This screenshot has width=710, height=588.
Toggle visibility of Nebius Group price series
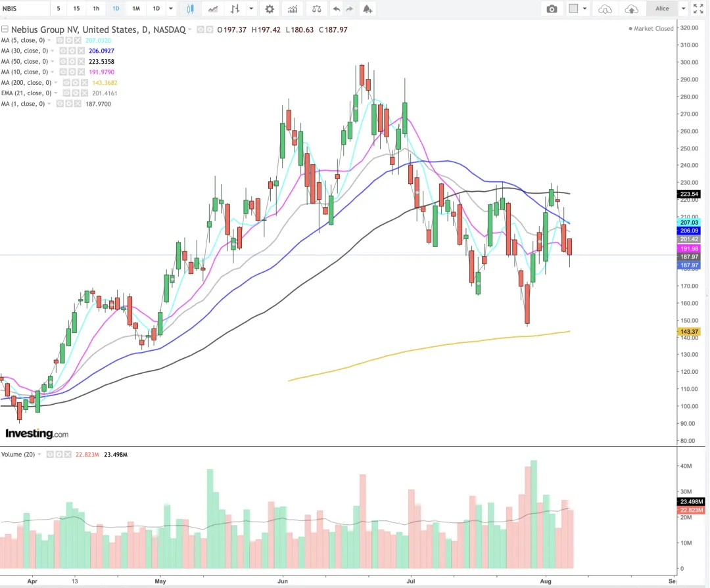pyautogui.click(x=201, y=30)
